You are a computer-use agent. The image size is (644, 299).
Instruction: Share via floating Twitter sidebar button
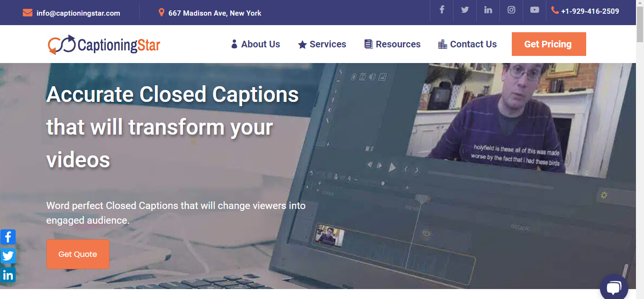pyautogui.click(x=8, y=256)
